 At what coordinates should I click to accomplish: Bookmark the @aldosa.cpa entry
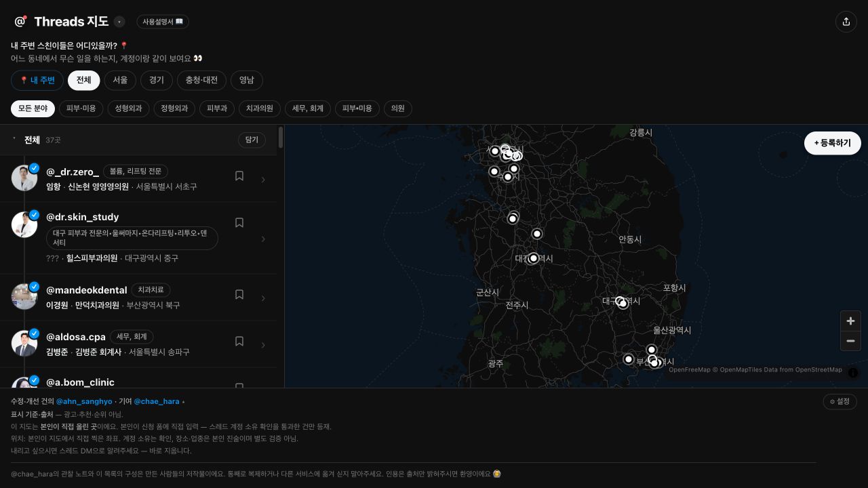pos(239,342)
